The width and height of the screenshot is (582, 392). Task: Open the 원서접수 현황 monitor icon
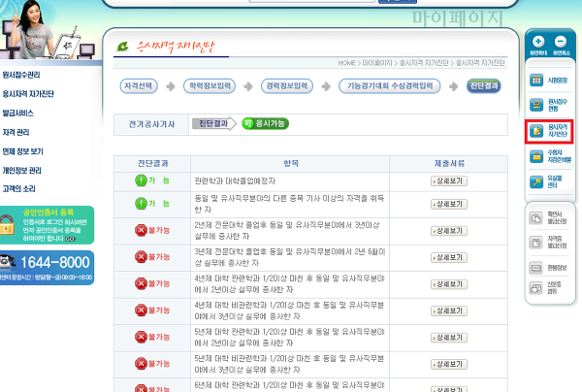pyautogui.click(x=536, y=105)
